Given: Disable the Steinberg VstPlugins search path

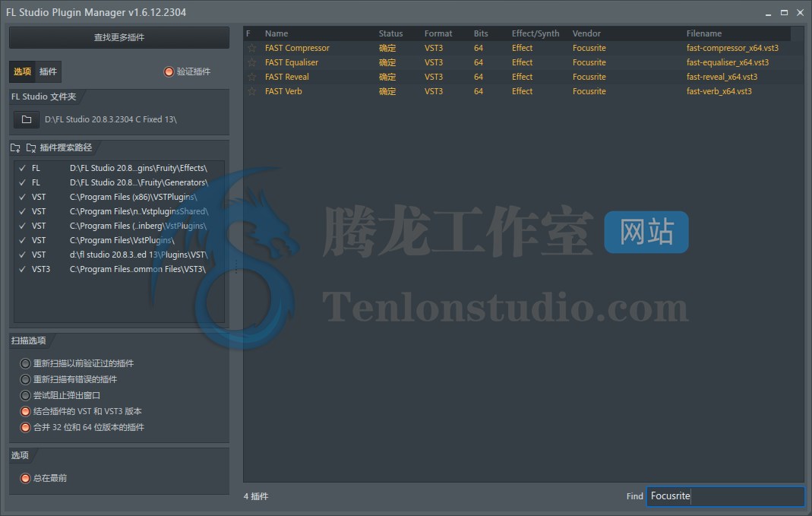Looking at the screenshot, I should coord(22,226).
